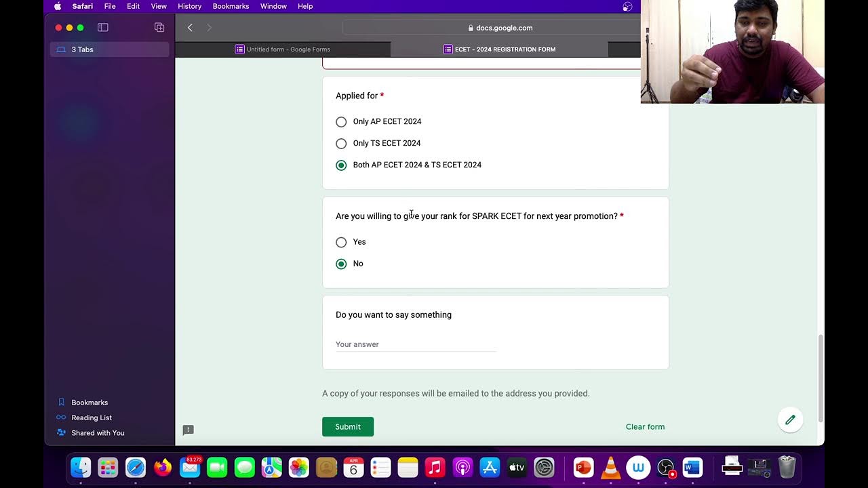Select Both AP & TS ECET 2024
This screenshot has height=488, width=868.
(x=341, y=165)
